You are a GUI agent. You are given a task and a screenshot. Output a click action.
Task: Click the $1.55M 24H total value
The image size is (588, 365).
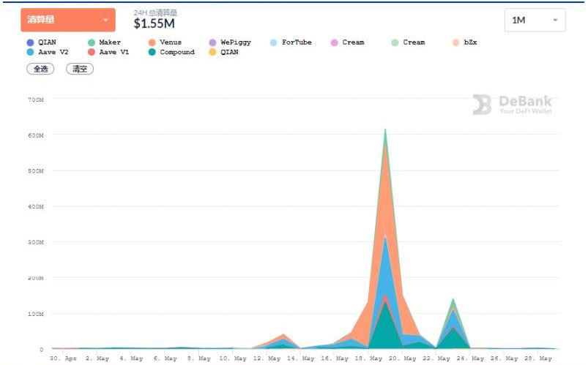pyautogui.click(x=155, y=24)
